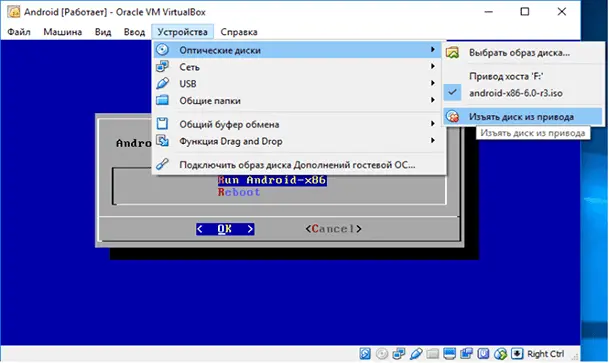The width and height of the screenshot is (610, 363).
Task: Click the Right Ctrl host key label
Action: click(x=545, y=354)
